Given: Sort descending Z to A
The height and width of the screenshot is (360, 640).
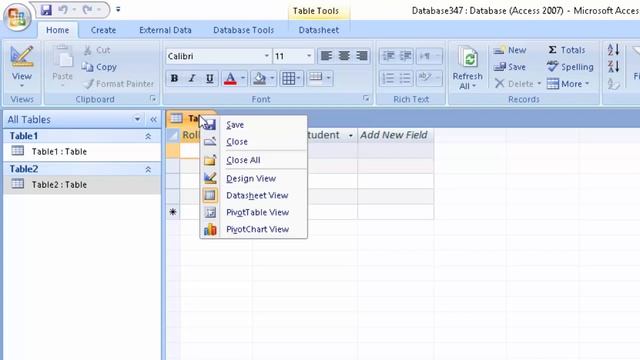Looking at the screenshot, I should [613, 67].
